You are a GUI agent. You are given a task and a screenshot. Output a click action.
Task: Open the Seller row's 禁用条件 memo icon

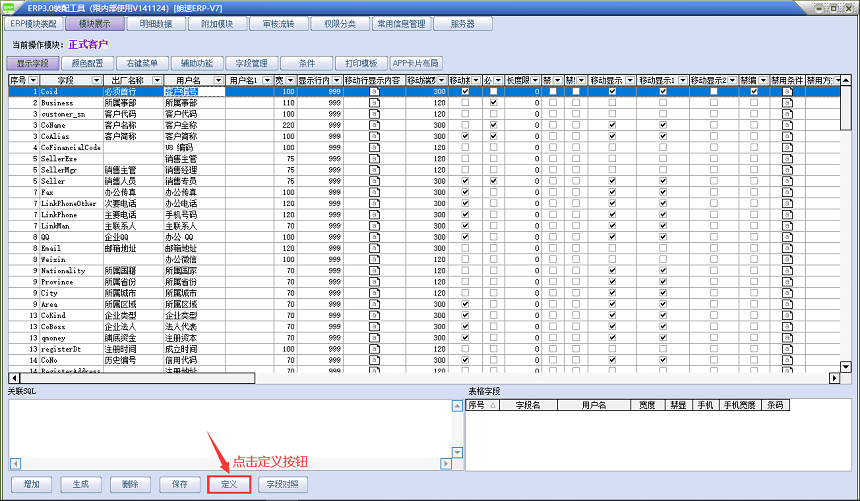[x=787, y=180]
